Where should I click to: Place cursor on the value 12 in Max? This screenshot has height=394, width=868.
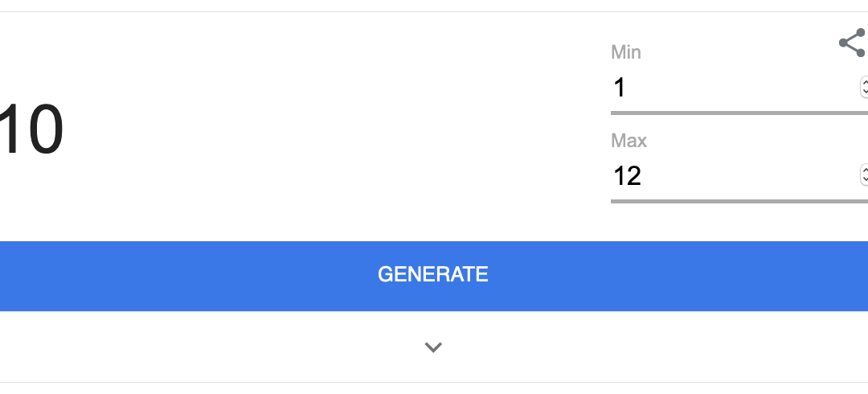click(627, 175)
